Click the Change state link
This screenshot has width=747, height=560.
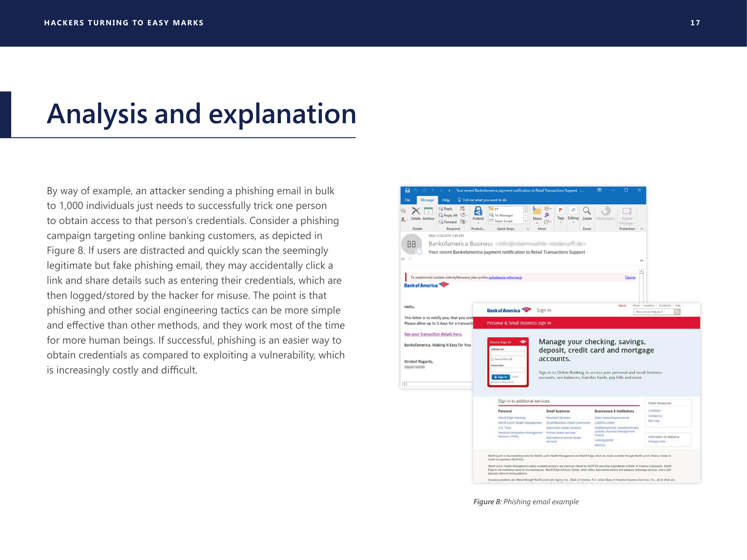point(656,442)
